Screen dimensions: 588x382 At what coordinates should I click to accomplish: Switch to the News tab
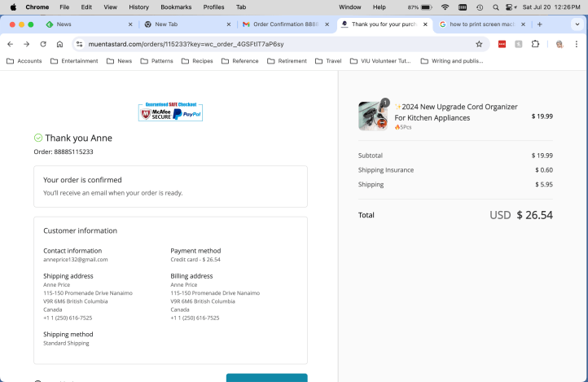point(81,24)
